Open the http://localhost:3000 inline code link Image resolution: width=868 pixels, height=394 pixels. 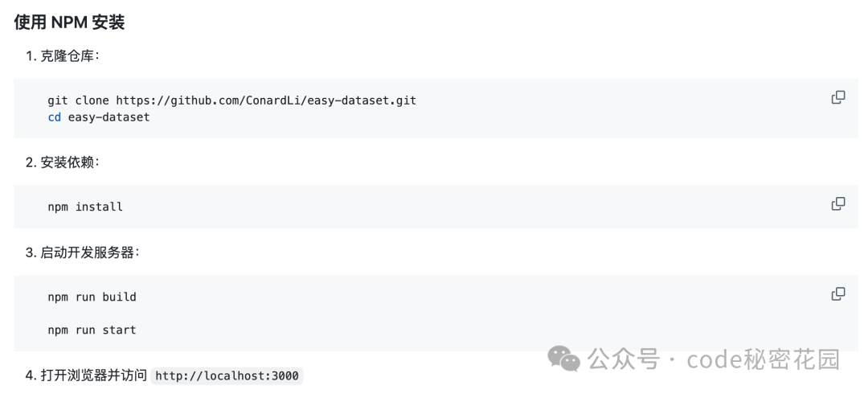(227, 376)
